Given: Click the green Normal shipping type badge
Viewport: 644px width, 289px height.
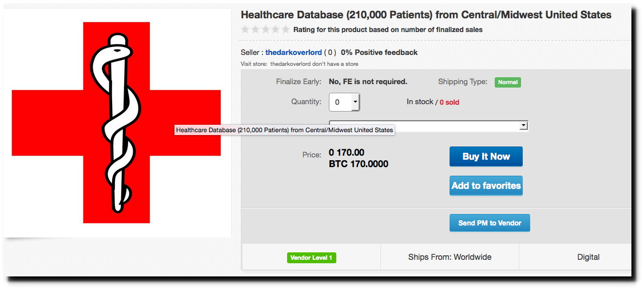Looking at the screenshot, I should click(508, 82).
